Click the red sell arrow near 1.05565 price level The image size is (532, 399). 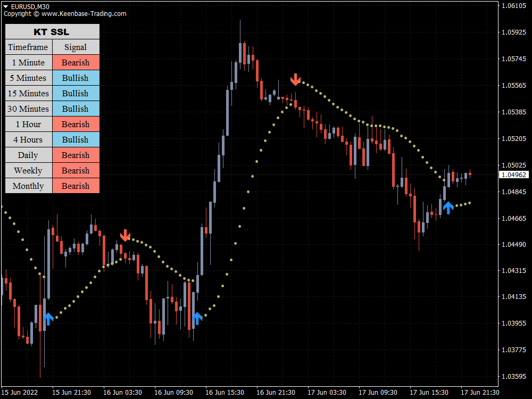coord(295,79)
